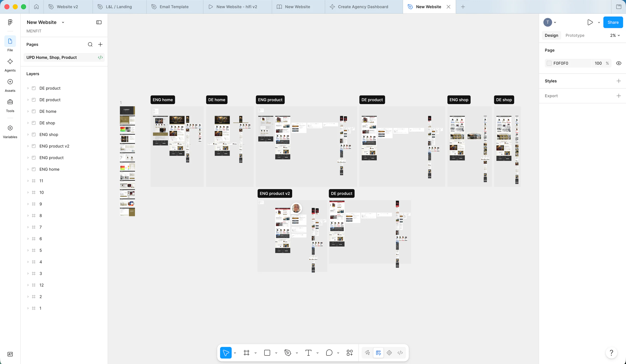Click the diamond-shaped mode icon in toolbar
This screenshot has width=626, height=364.
389,353
